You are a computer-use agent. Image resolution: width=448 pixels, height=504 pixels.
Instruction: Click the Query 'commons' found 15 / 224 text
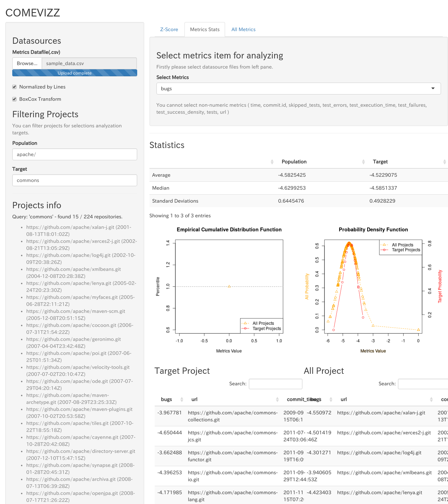[67, 217]
